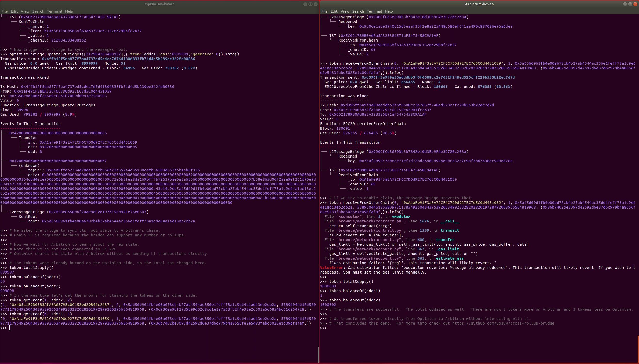The height and width of the screenshot is (364, 639).
Task: Maximize the Optimism-kovan terminal window
Action: click(310, 4)
